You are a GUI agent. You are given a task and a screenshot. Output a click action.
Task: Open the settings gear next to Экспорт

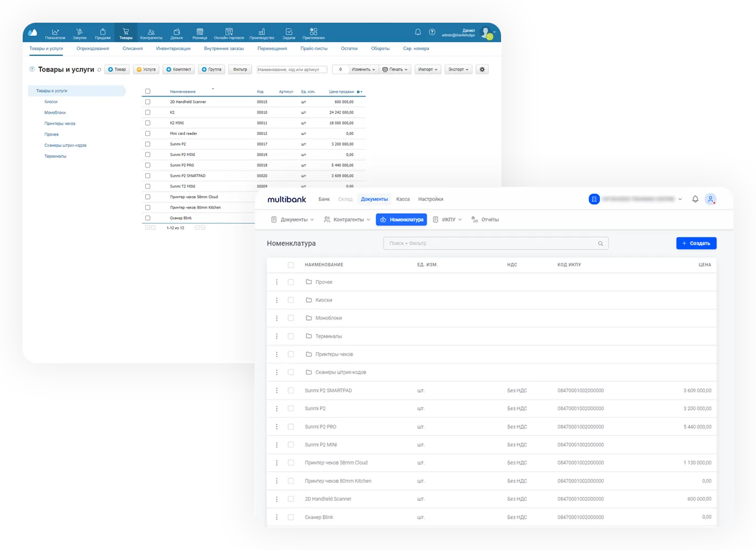482,70
